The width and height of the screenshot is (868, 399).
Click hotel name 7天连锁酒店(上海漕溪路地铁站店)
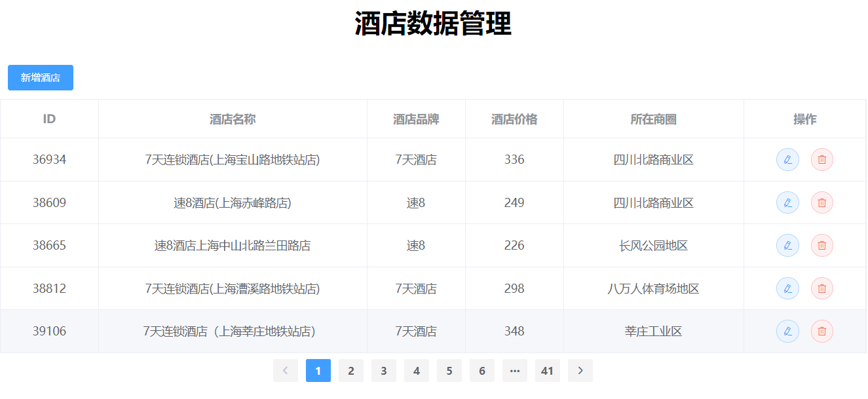point(233,288)
